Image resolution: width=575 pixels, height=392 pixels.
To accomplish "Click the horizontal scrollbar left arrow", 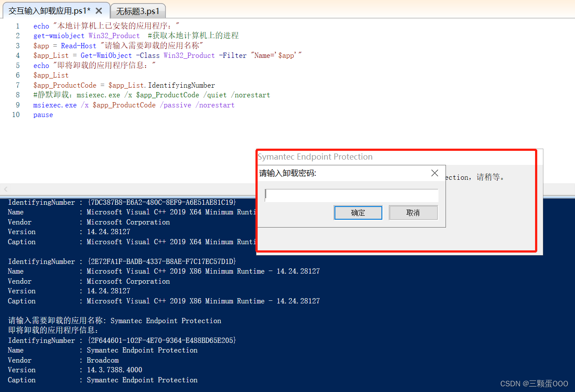I will (x=6, y=189).
